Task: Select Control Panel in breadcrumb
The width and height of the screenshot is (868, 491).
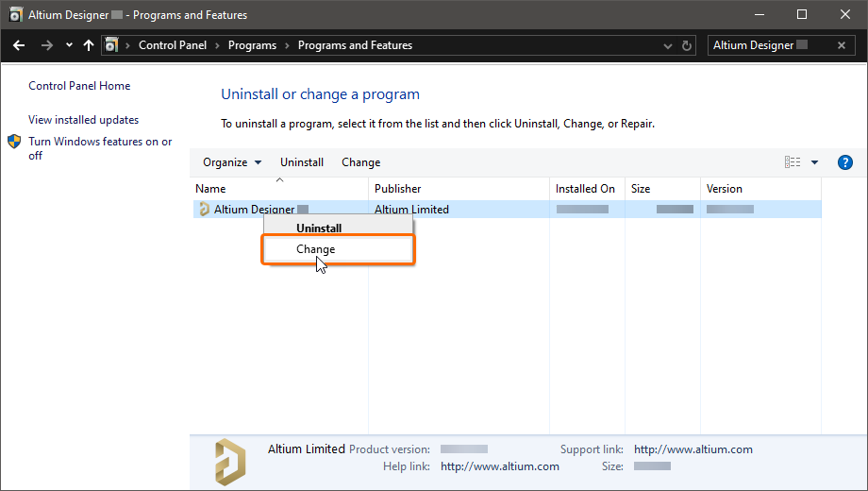Action: point(173,45)
